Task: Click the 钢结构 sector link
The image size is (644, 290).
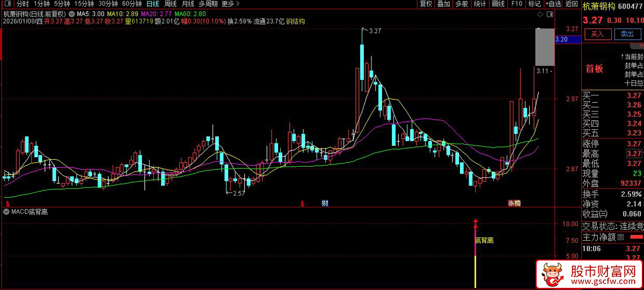Action: (x=296, y=21)
